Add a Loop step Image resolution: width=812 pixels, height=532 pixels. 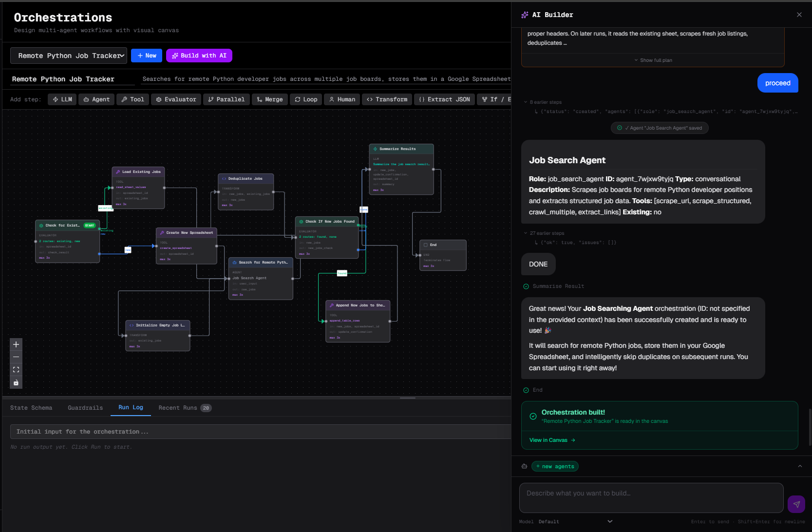pos(305,99)
